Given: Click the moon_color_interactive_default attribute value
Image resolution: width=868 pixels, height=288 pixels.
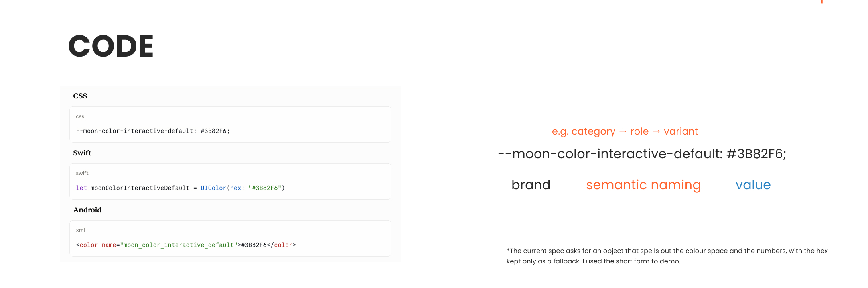Looking at the screenshot, I should (179, 245).
